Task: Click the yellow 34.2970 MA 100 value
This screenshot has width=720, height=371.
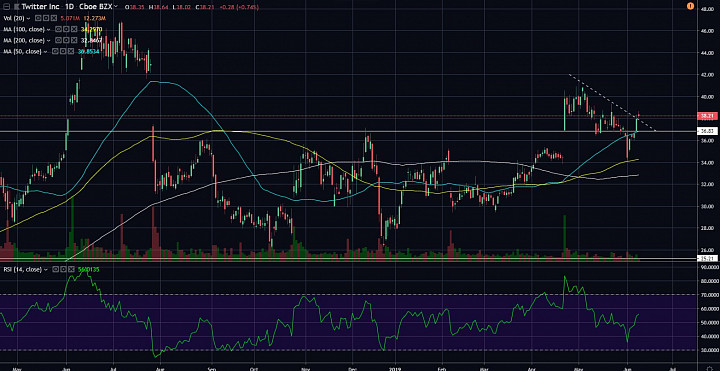Action: coord(91,29)
